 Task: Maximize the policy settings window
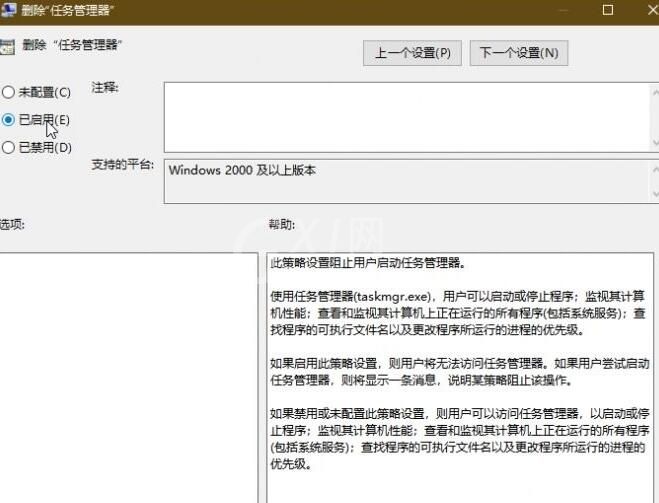[x=608, y=10]
